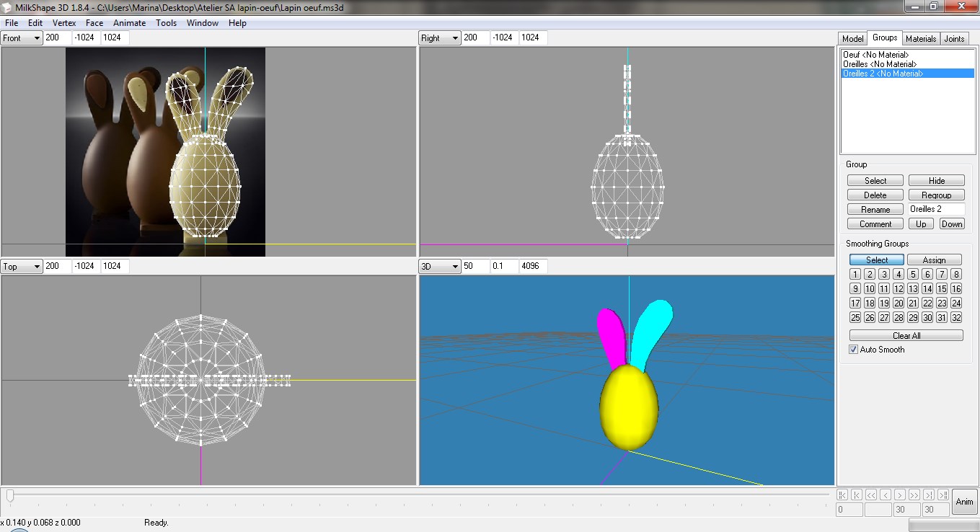Toggle animation mode with Anim button
Viewport: 980px width, 532px height.
(x=964, y=502)
